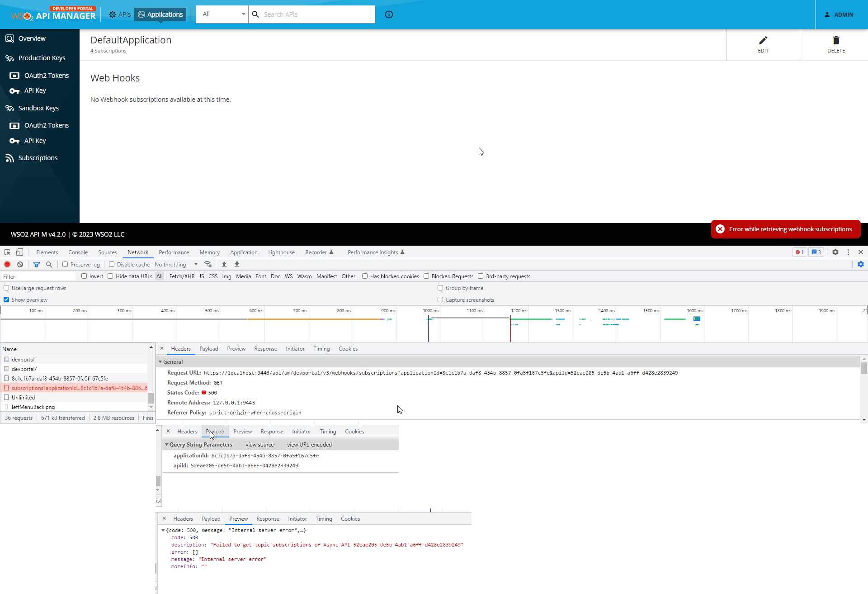Viewport: 868px width, 594px height.
Task: Select the inspect element cursor tool
Action: pos(7,252)
